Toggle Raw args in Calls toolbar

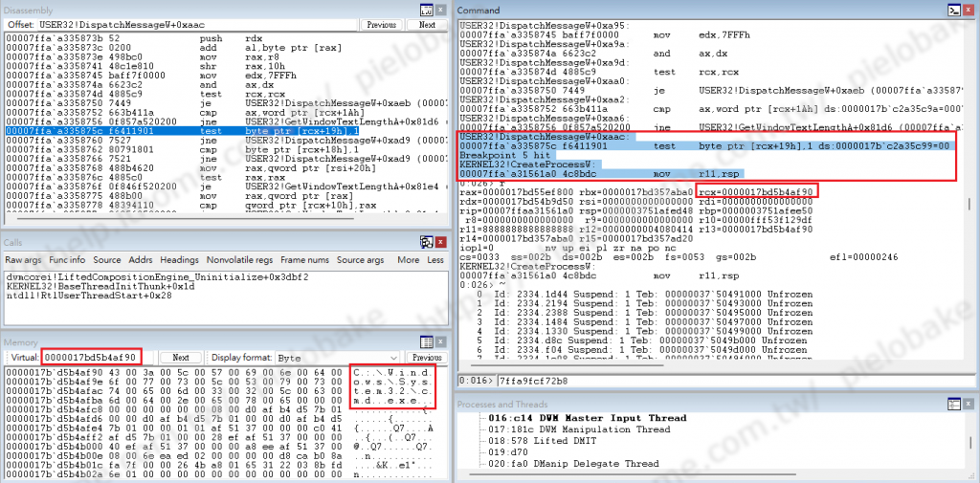(23, 260)
